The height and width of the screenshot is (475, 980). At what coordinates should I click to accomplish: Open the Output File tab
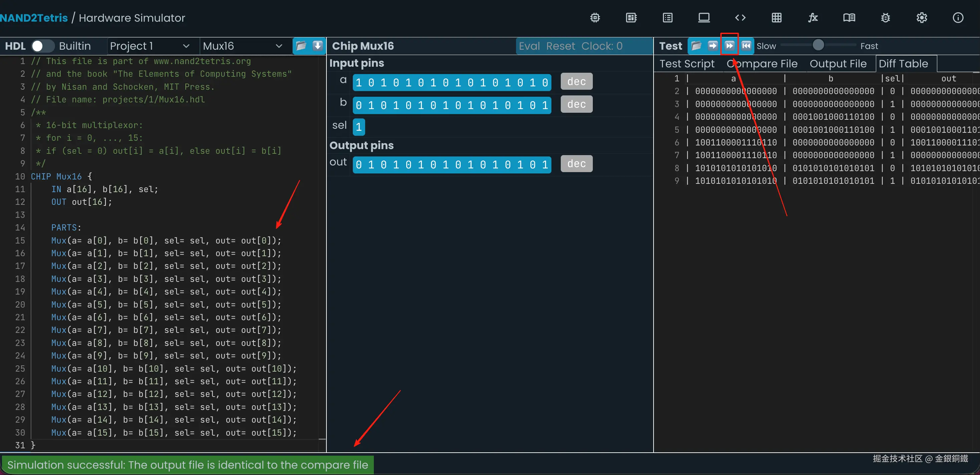pyautogui.click(x=838, y=64)
